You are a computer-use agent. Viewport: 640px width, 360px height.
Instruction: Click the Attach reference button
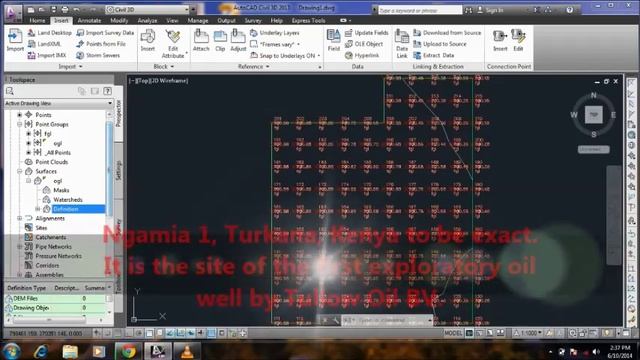click(201, 40)
